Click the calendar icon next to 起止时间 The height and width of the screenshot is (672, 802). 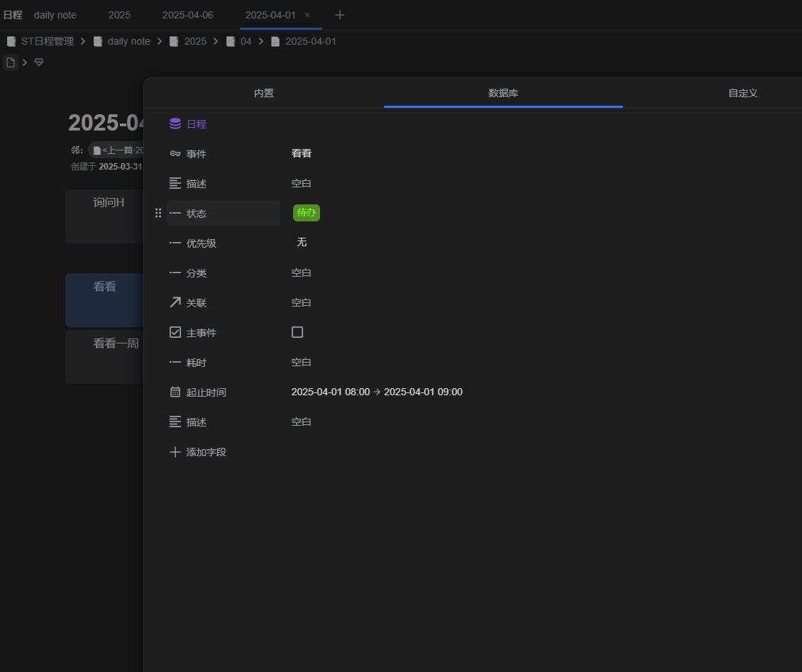(175, 392)
